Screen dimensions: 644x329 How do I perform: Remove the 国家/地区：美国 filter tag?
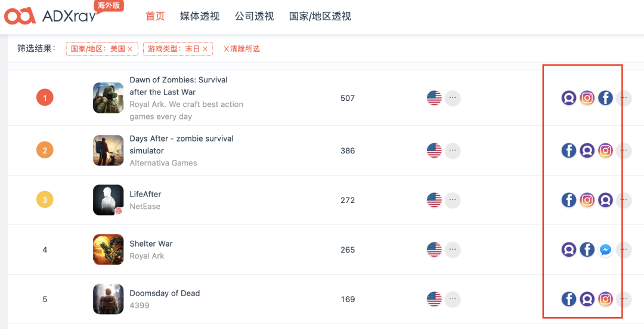click(130, 49)
